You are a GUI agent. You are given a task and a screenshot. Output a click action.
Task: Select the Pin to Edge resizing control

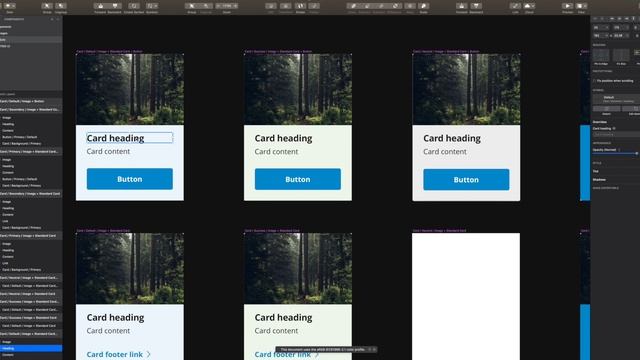click(601, 55)
